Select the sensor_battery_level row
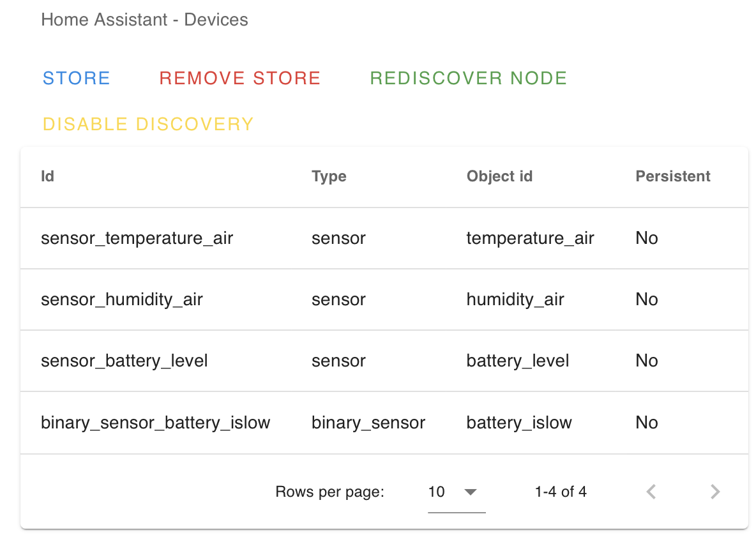This screenshot has height=544, width=756. coord(384,361)
